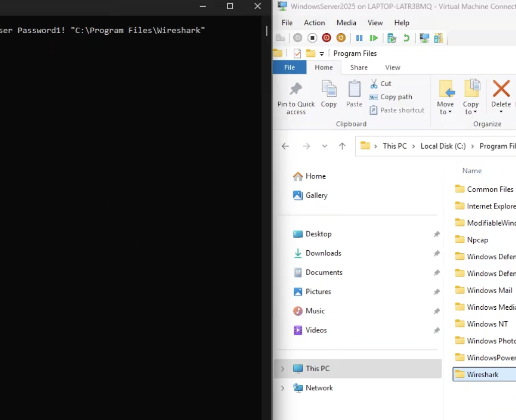Image resolution: width=516 pixels, height=420 pixels.
Task: Create a VM checkpoint from the toolbar
Action: 392,38
